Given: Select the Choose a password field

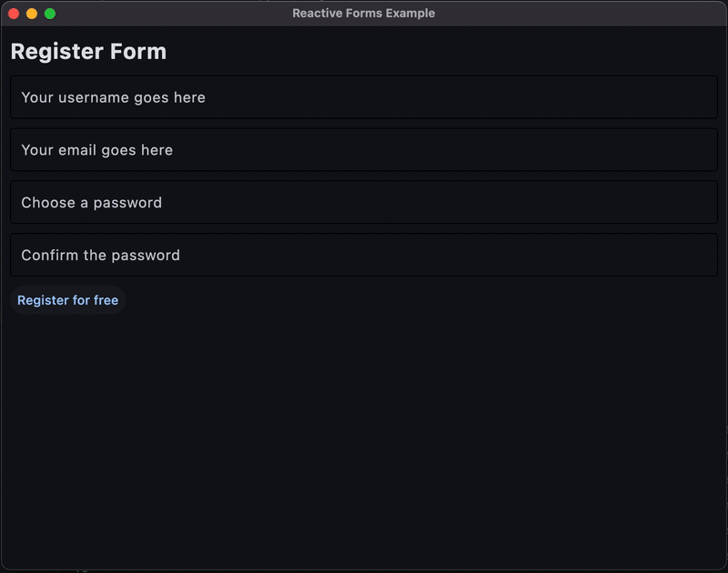Looking at the screenshot, I should click(364, 203).
